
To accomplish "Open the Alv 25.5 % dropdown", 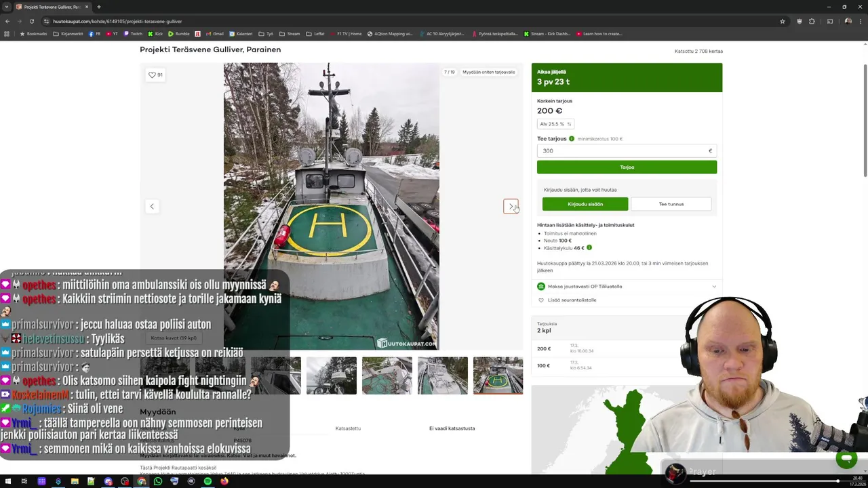I will point(555,124).
